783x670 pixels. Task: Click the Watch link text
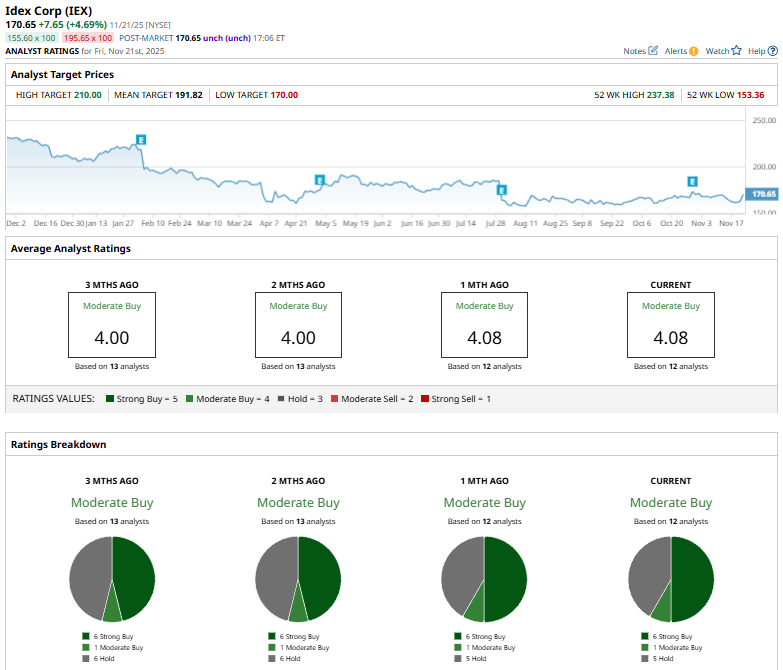coord(717,51)
